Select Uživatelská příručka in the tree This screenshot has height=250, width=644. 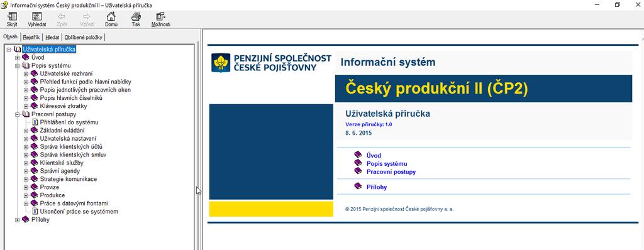tap(49, 49)
